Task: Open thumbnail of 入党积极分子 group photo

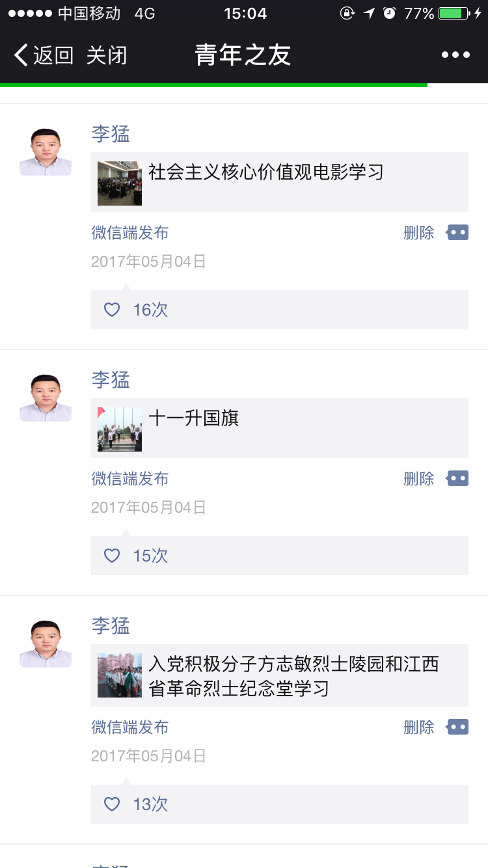Action: point(120,675)
